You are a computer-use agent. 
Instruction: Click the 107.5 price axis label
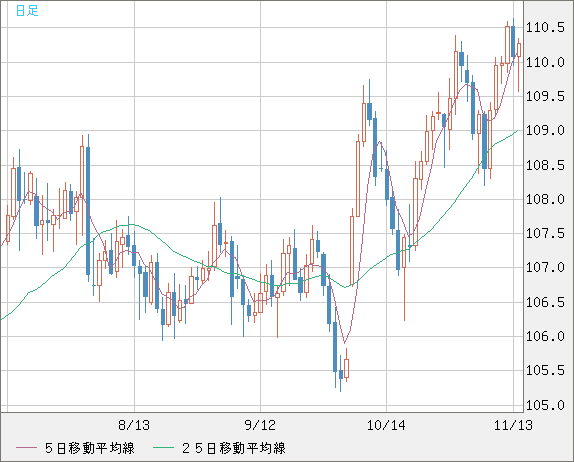[545, 233]
